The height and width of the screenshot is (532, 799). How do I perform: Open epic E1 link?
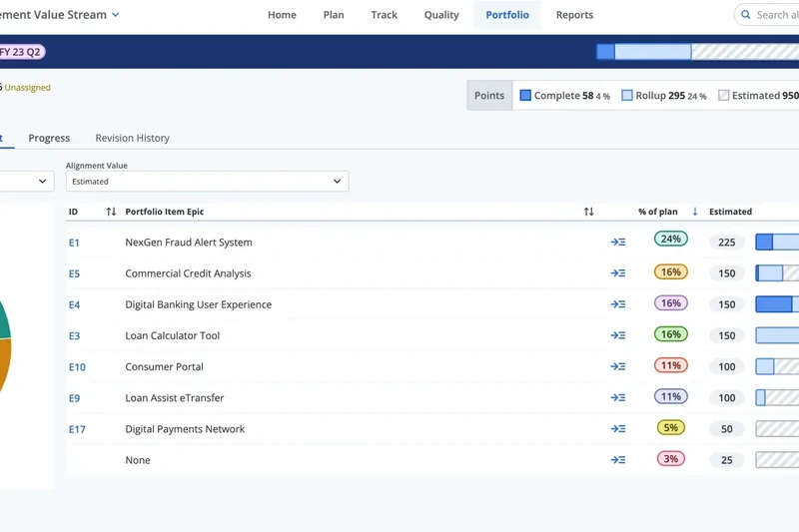click(74, 243)
